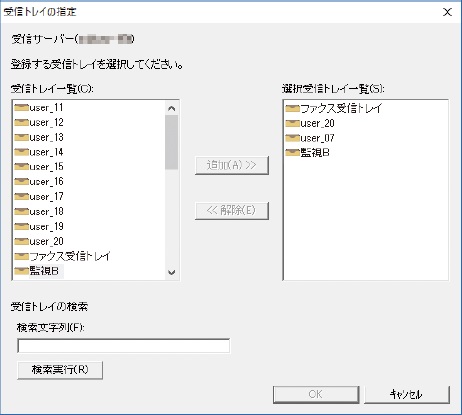Confirm with the OK button
This screenshot has width=462, height=415.
point(316,394)
